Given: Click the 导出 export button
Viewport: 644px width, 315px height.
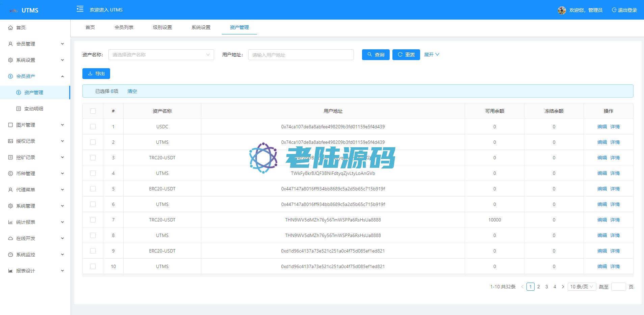Looking at the screenshot, I should [96, 74].
